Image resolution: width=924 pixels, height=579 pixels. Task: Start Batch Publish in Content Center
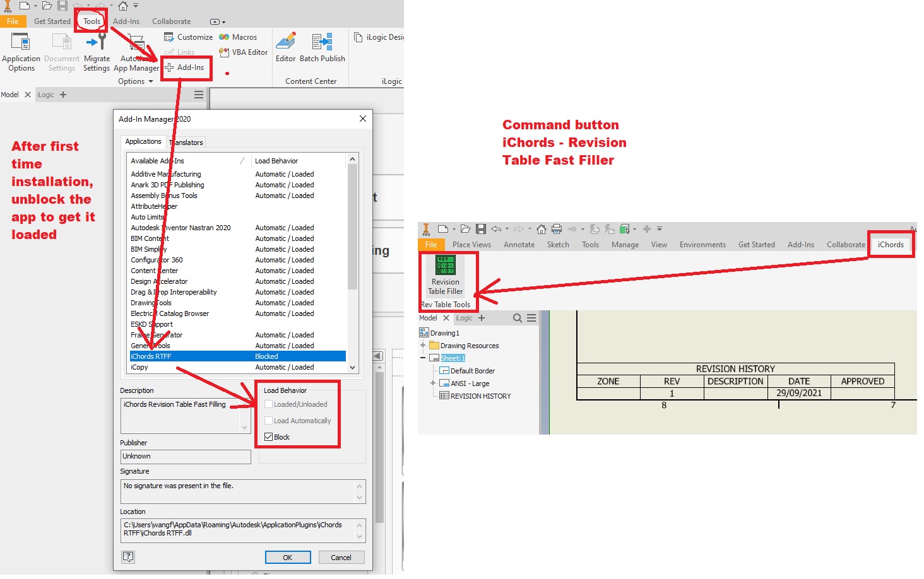(323, 48)
